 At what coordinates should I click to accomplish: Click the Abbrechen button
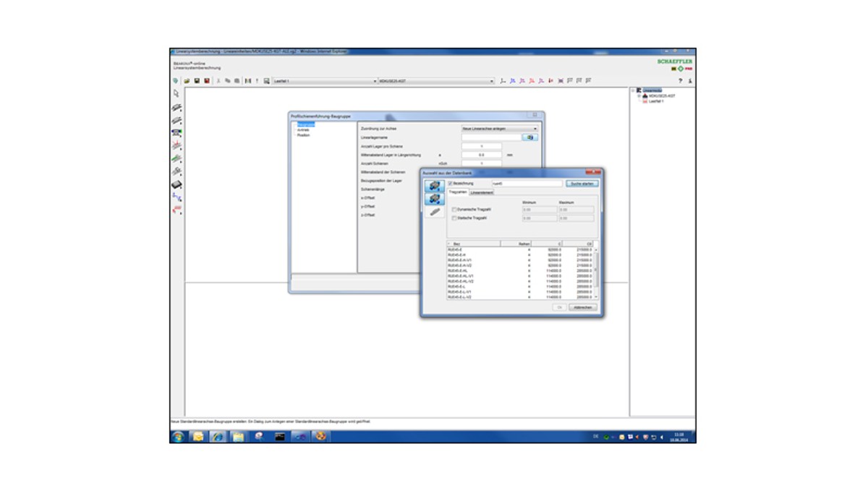582,307
